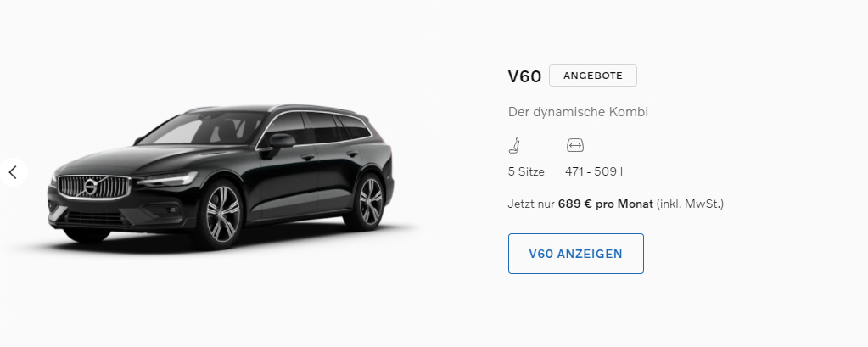Click the '5 Sitze' label
The image size is (868, 347).
(x=526, y=172)
